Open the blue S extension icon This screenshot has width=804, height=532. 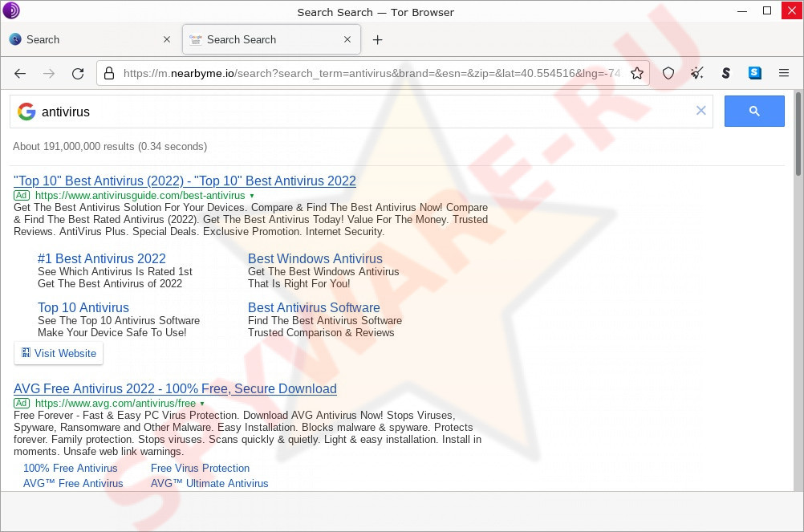pos(755,73)
